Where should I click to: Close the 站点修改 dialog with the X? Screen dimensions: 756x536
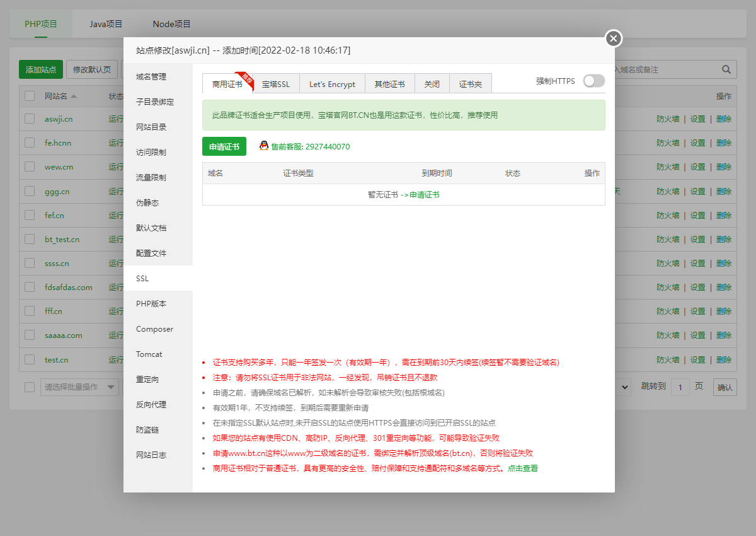613,38
